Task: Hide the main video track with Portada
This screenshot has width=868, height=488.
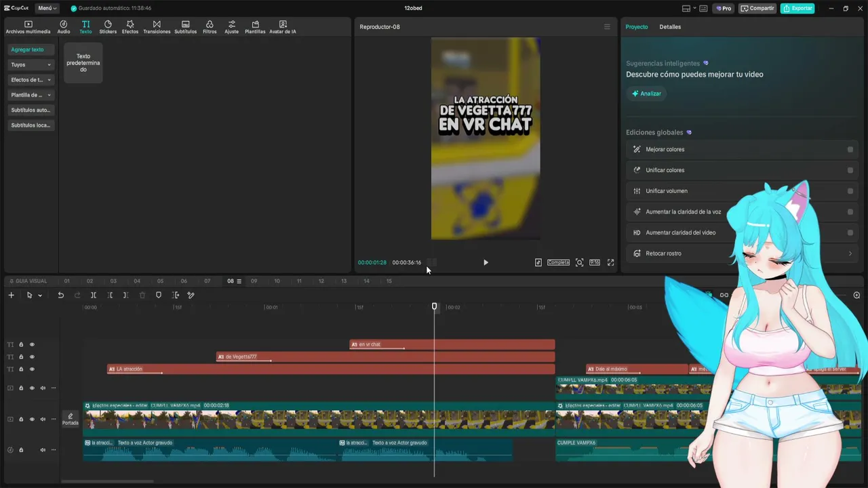Action: click(32, 419)
